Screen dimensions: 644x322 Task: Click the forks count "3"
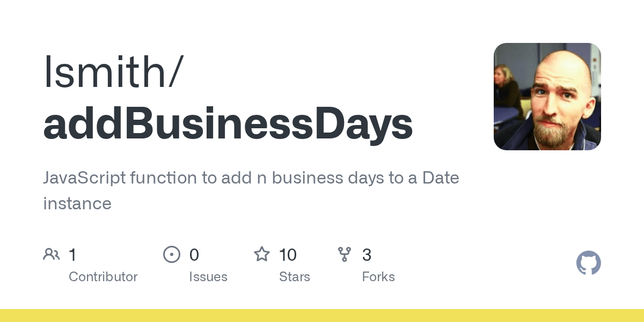(367, 255)
